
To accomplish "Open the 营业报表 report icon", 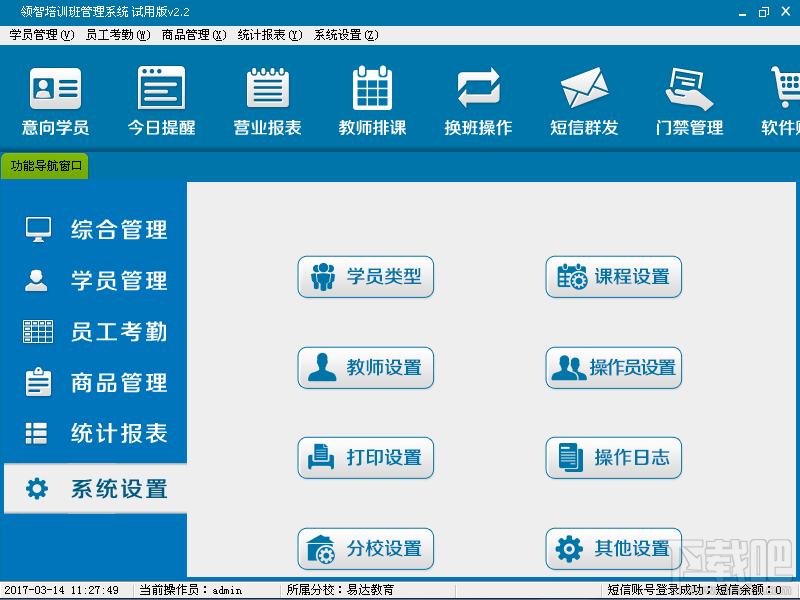I will 267,101.
